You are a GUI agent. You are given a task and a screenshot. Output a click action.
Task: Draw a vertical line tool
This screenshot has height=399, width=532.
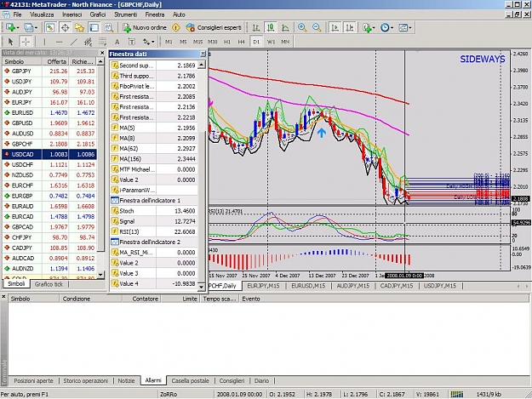coord(44,42)
